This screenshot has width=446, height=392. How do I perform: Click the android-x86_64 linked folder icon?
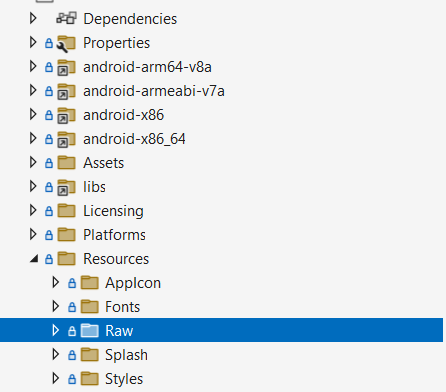point(66,140)
